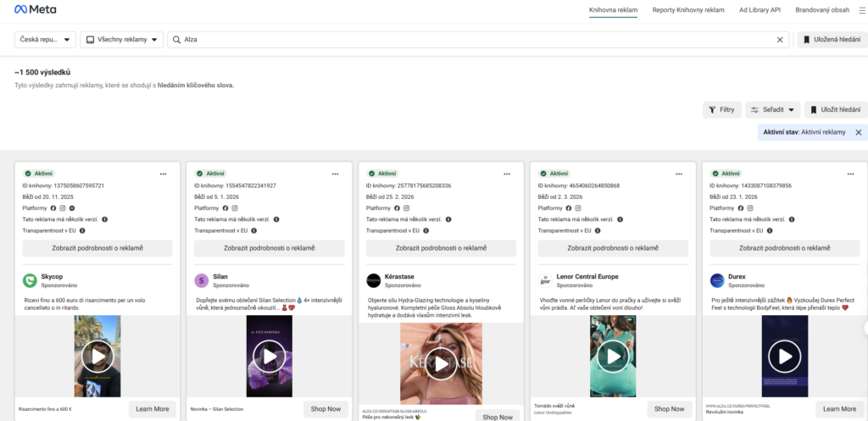Open the Filtry filter button
Viewport: 868px width, 421px height.
click(x=721, y=109)
